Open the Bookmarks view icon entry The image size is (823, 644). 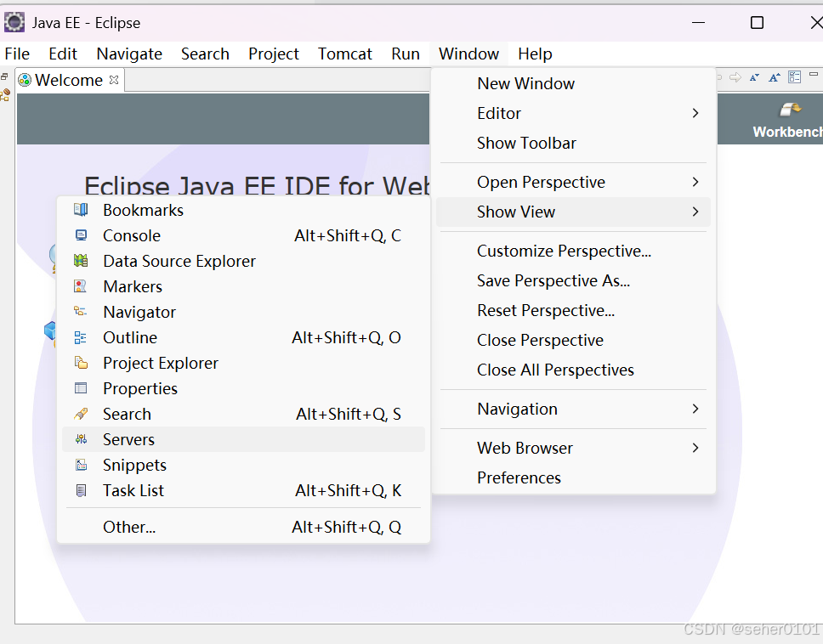click(x=81, y=210)
